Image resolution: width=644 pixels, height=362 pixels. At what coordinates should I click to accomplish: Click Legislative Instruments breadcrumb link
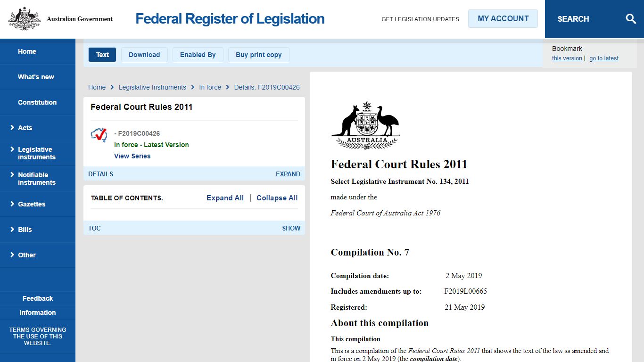coord(152,87)
